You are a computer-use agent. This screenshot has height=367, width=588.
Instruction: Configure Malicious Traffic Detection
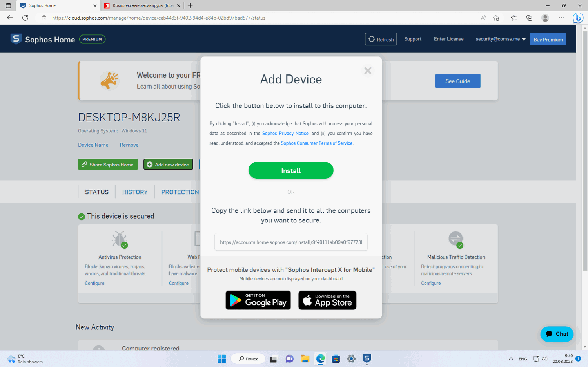(x=431, y=283)
